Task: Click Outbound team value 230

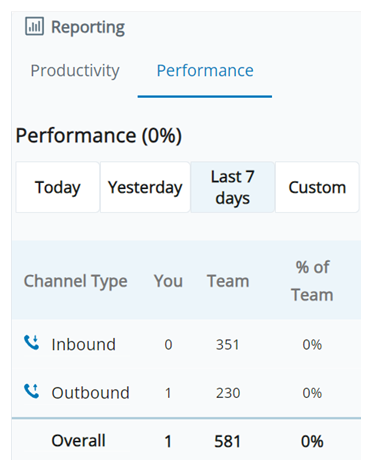Action: point(228,393)
